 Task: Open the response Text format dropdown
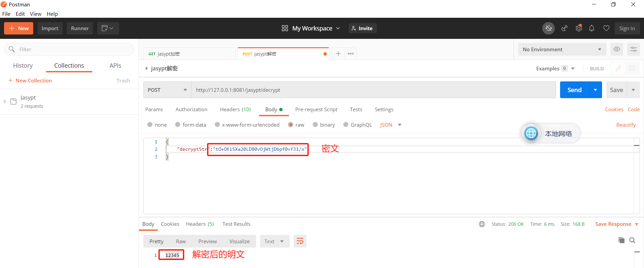pyautogui.click(x=275, y=241)
